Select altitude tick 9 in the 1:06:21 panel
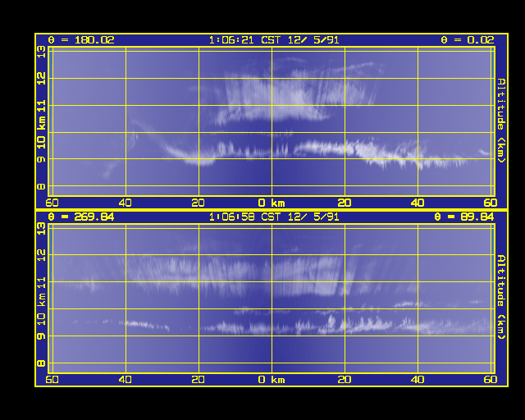This screenshot has width=525, height=420. (x=41, y=159)
